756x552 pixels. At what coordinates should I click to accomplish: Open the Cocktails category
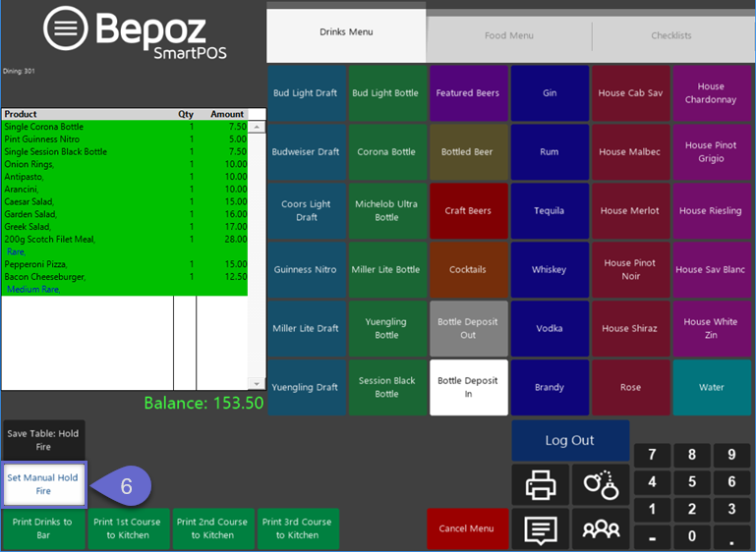coord(469,270)
